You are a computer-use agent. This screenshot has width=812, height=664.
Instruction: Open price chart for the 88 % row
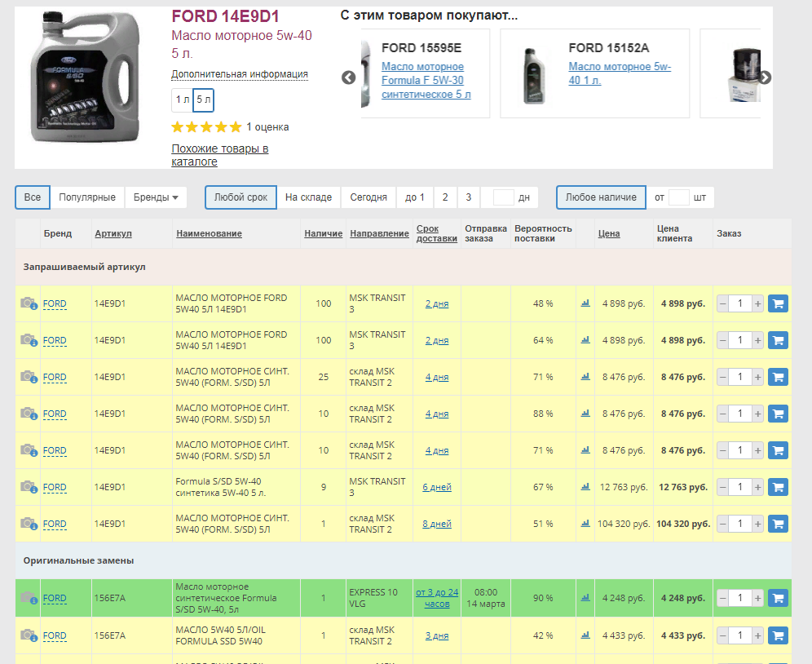[585, 413]
